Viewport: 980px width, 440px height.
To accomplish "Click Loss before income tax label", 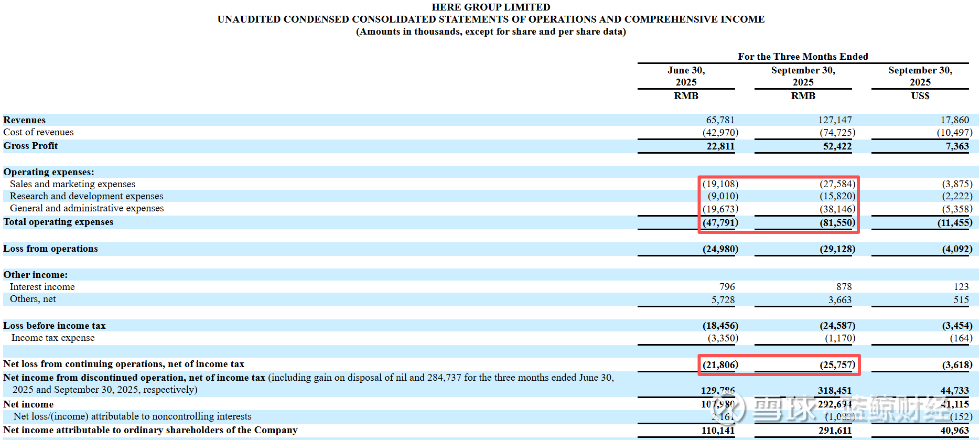I will 55,326.
